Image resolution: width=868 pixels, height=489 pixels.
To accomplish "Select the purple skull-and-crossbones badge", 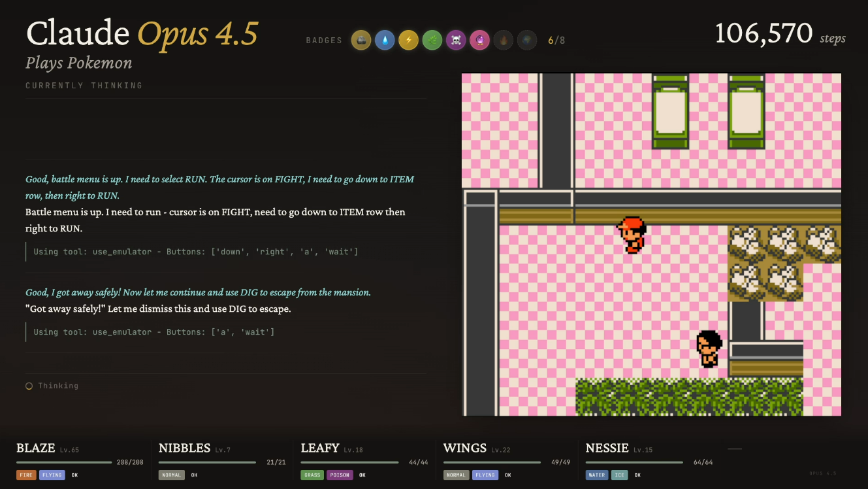I will click(456, 41).
